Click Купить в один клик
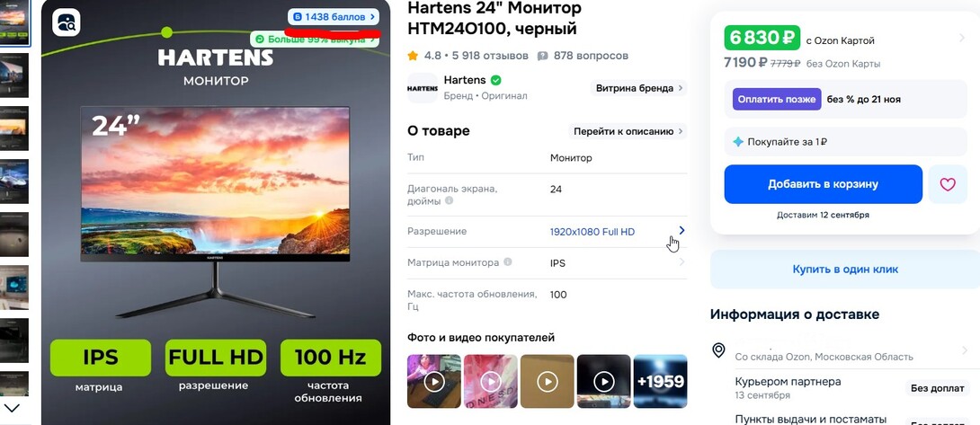 (845, 270)
